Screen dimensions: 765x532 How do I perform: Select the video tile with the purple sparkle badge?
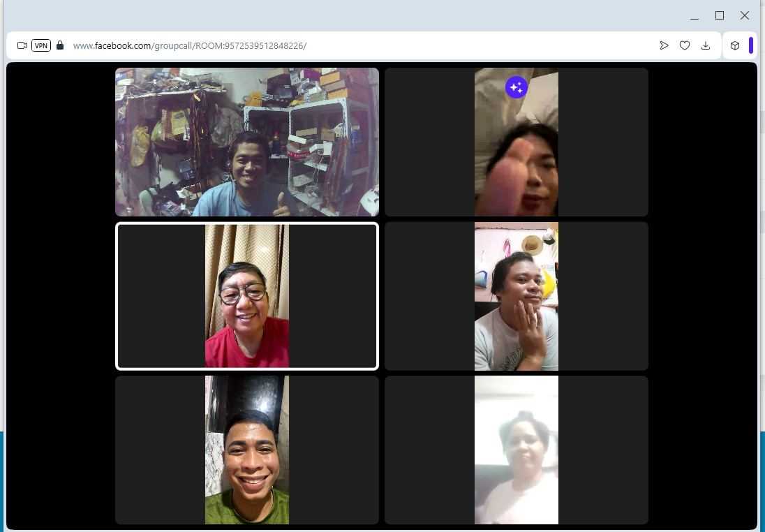pyautogui.click(x=517, y=142)
